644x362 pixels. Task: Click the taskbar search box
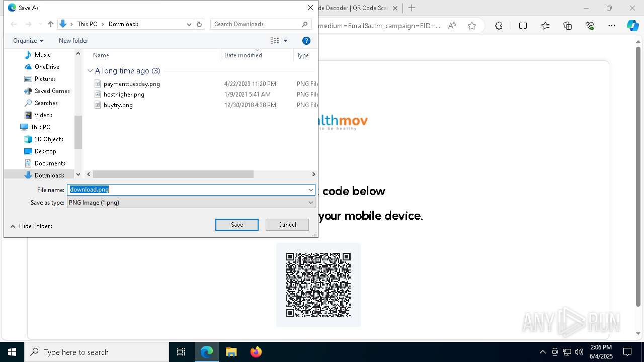point(97,352)
